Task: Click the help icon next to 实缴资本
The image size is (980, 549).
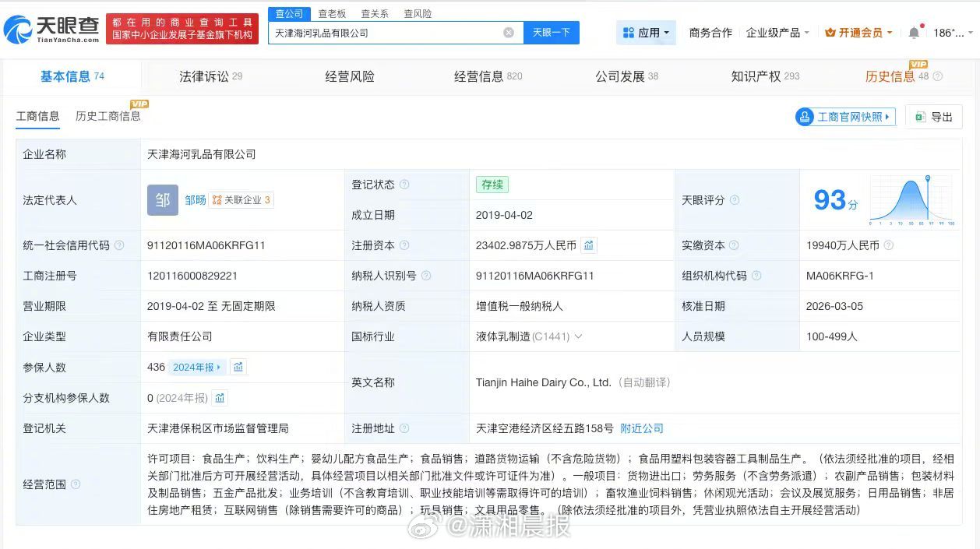Action: (735, 245)
